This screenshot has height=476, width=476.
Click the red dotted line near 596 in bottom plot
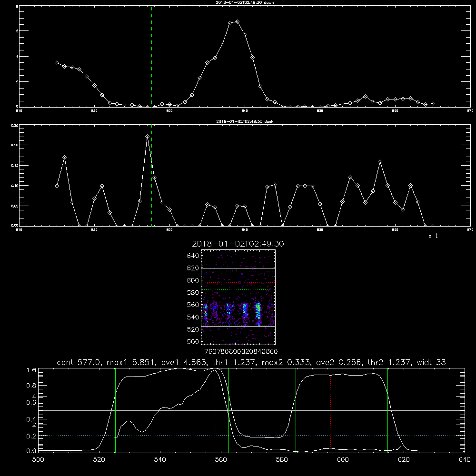[x=331, y=409]
